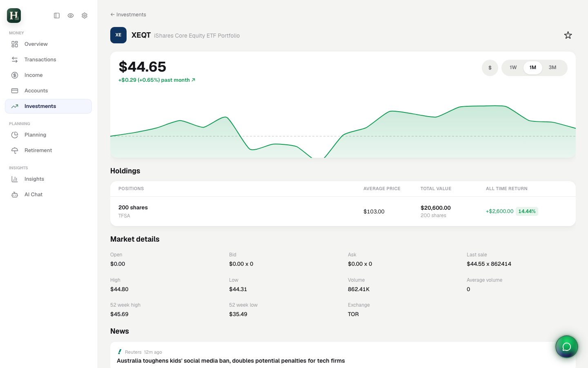This screenshot has height=368, width=588.
Task: Toggle the eye visibility icon
Action: click(x=71, y=16)
